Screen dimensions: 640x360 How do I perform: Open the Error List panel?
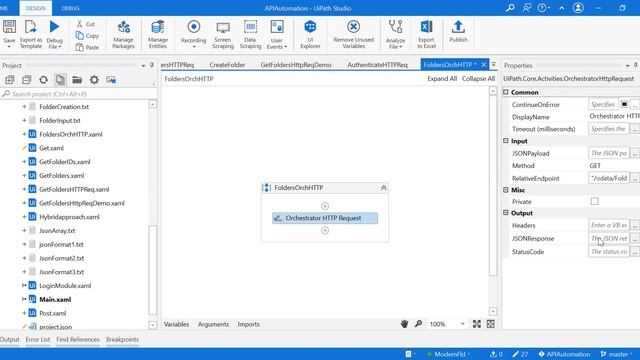(38, 339)
